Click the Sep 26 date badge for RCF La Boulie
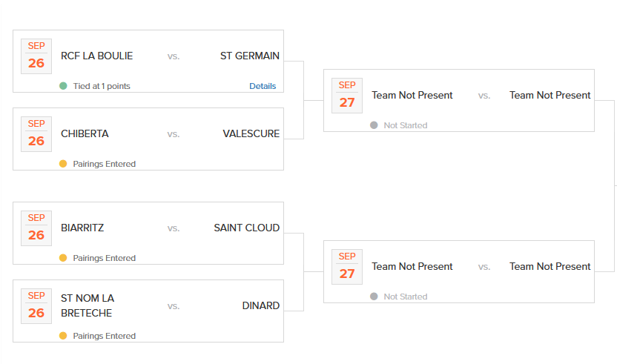The height and width of the screenshot is (364, 617). (x=36, y=56)
